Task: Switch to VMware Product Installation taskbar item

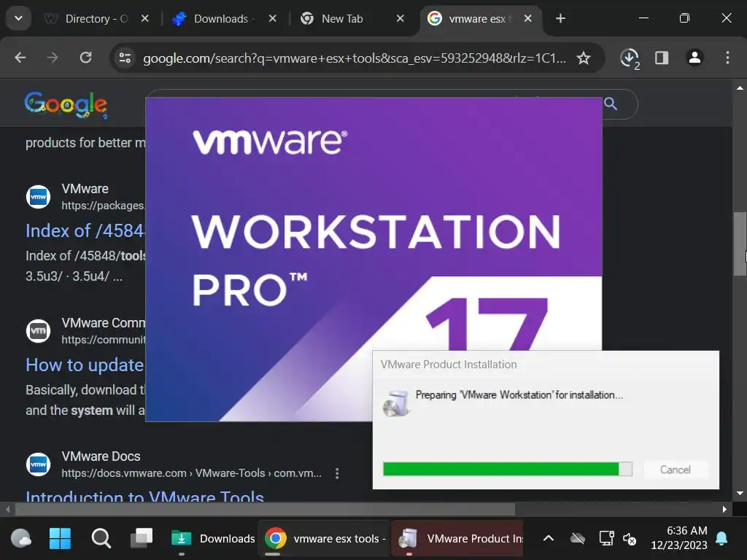Action: tap(457, 539)
